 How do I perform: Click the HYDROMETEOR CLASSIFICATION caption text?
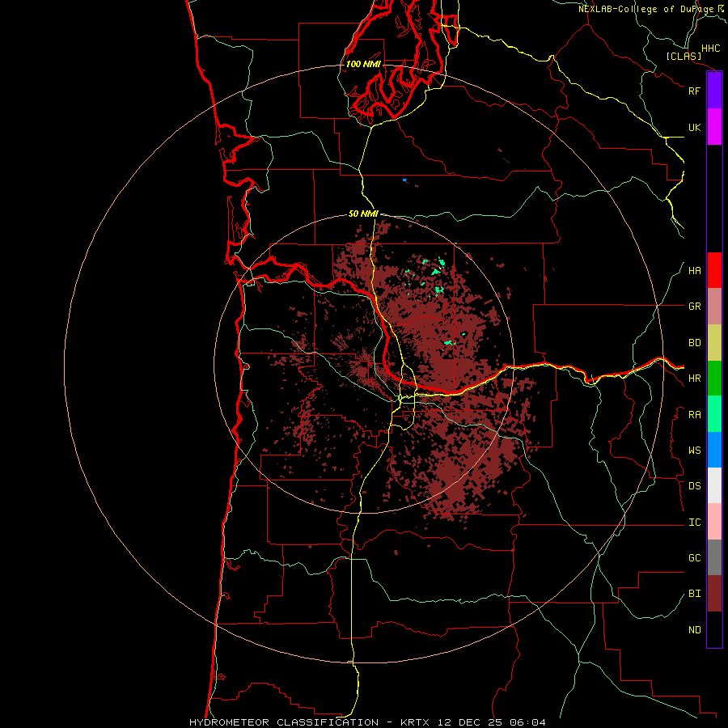click(x=284, y=722)
